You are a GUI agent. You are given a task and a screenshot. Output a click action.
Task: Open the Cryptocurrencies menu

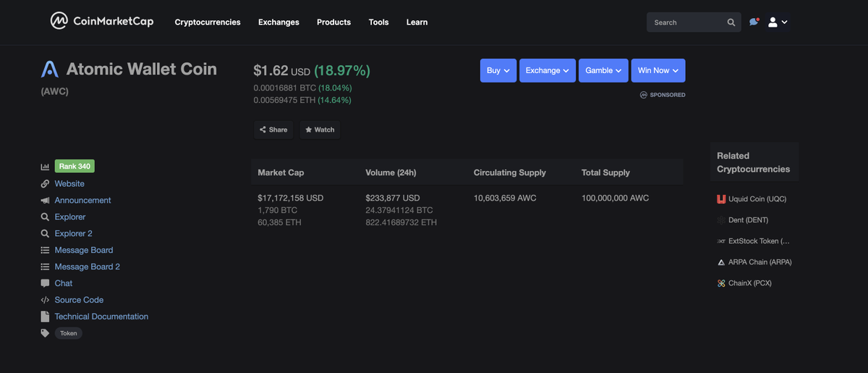point(208,22)
